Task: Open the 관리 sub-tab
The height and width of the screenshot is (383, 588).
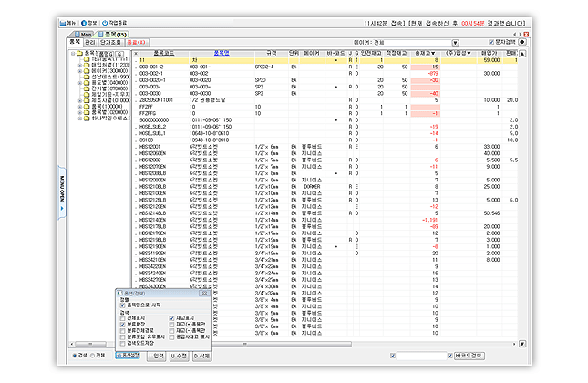Action: tap(90, 42)
